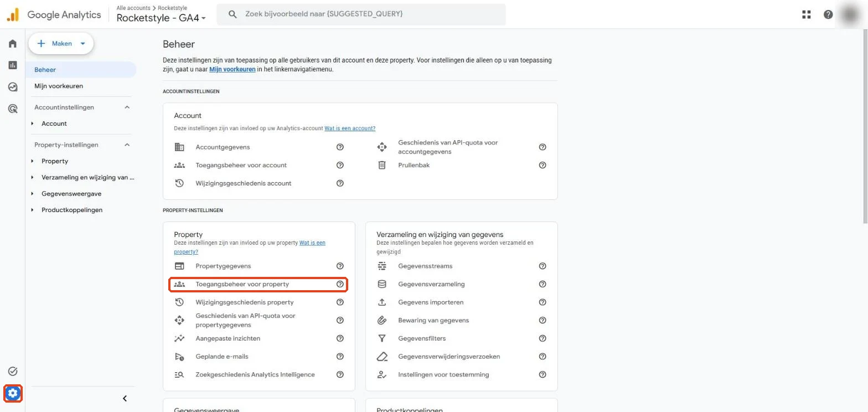Open the Help question mark in header

click(x=828, y=14)
